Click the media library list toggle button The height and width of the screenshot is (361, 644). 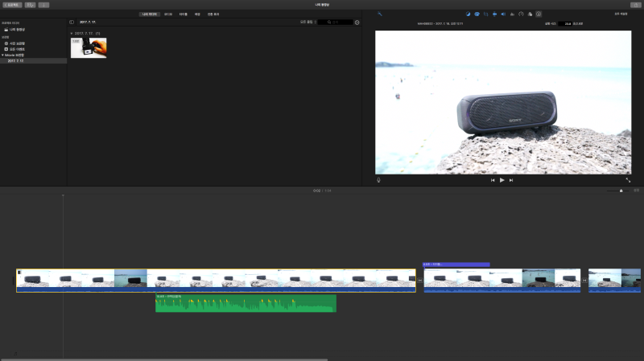30,5
